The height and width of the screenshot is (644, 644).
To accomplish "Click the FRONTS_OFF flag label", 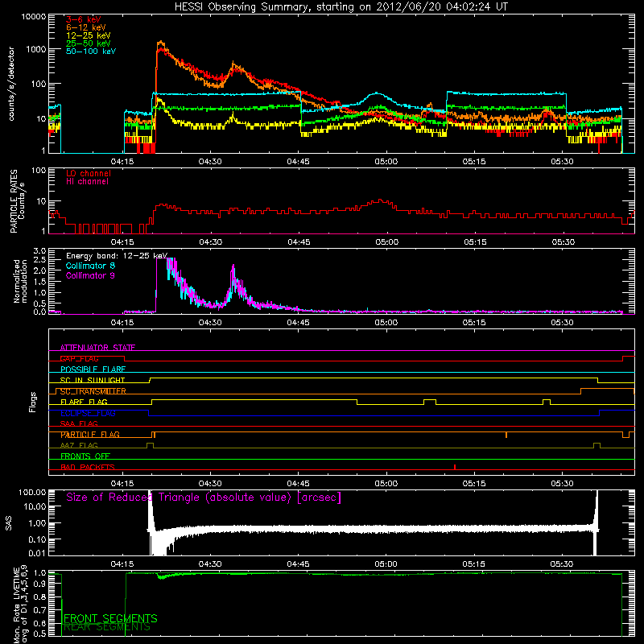I will [85, 456].
